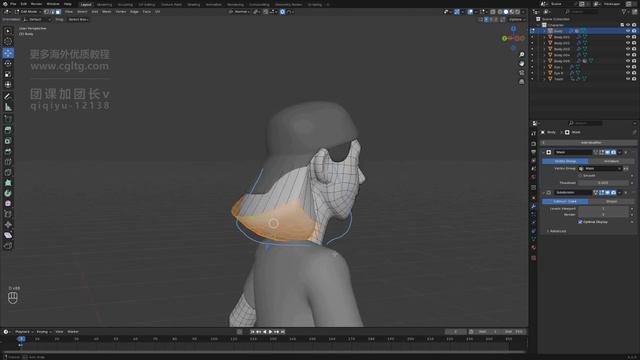640x360 pixels.
Task: Open the Mesh menu in header
Action: [107, 12]
